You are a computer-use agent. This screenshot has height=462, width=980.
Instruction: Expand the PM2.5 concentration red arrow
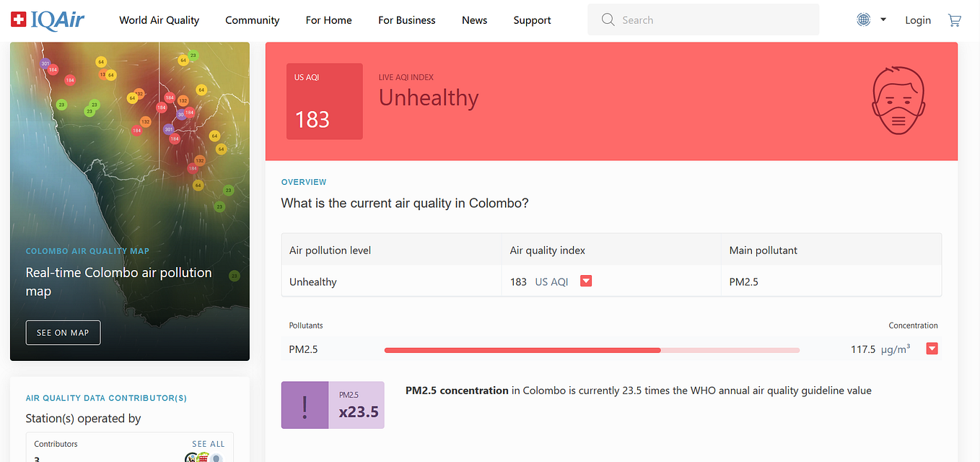click(932, 349)
